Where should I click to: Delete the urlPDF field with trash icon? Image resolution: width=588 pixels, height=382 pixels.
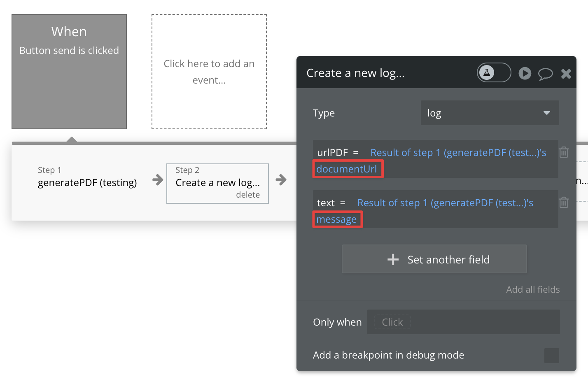[x=564, y=152]
